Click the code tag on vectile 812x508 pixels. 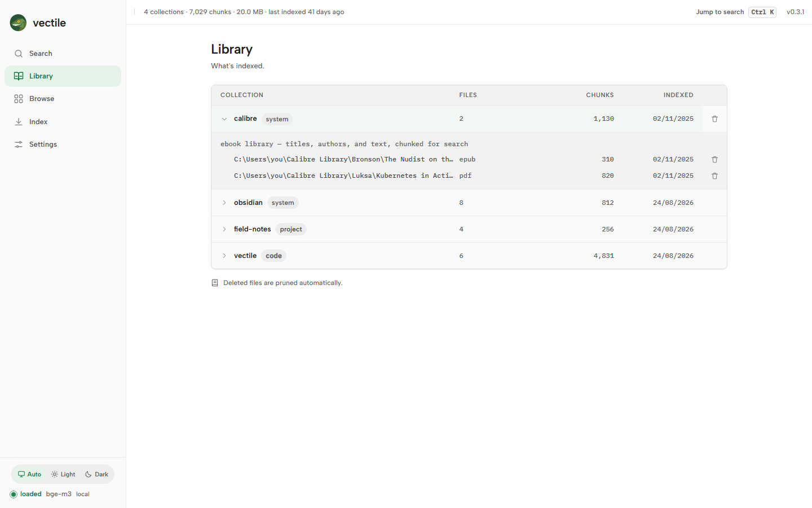pyautogui.click(x=273, y=256)
